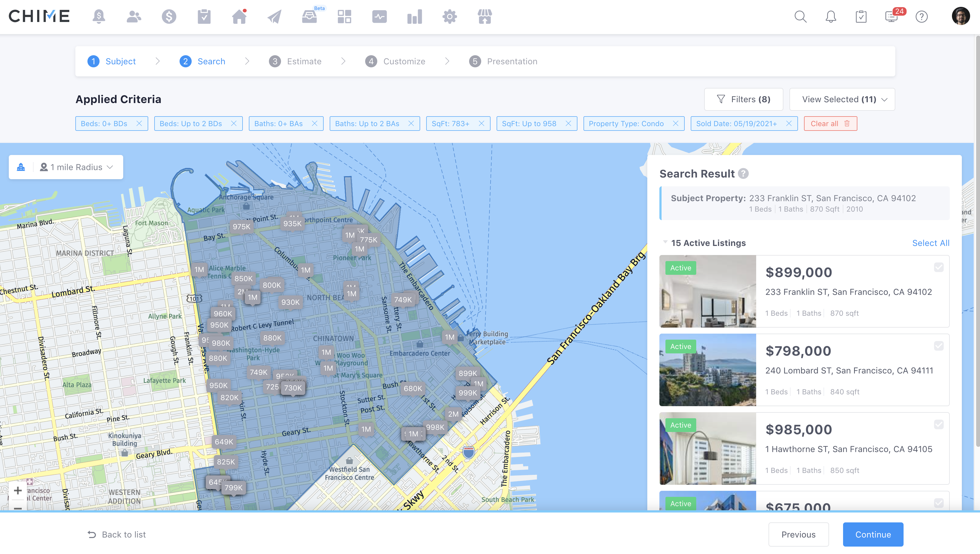Go to the Subject step
Screen dimensions: 980x554
pyautogui.click(x=112, y=61)
